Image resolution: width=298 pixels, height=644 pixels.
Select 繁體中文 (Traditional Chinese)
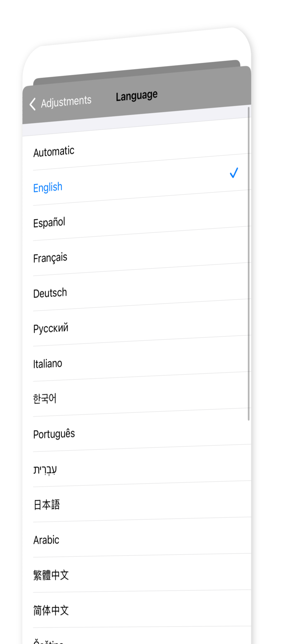pyautogui.click(x=51, y=575)
